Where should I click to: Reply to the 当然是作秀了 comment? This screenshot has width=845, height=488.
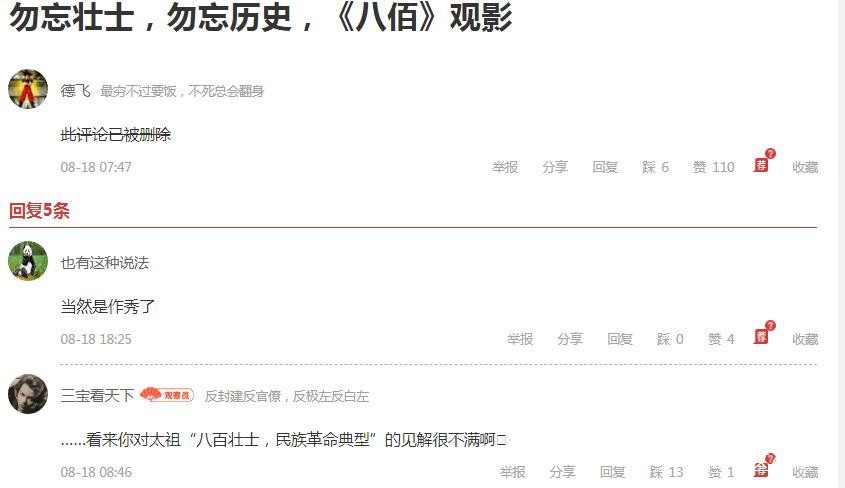(620, 339)
